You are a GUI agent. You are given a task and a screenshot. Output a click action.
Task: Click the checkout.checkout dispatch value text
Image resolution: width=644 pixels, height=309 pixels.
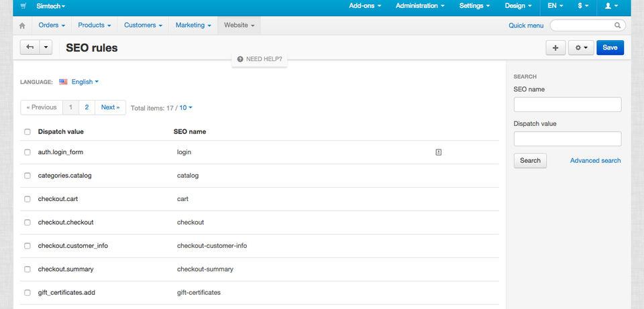tap(66, 223)
